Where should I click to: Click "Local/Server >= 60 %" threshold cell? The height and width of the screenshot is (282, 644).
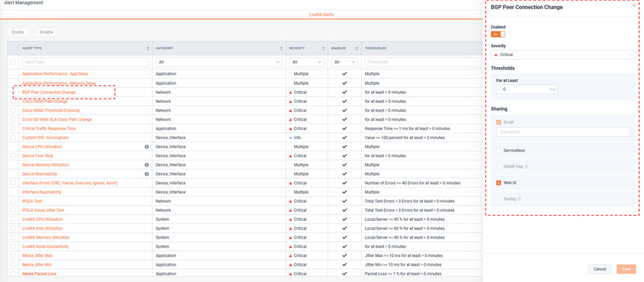[404, 228]
